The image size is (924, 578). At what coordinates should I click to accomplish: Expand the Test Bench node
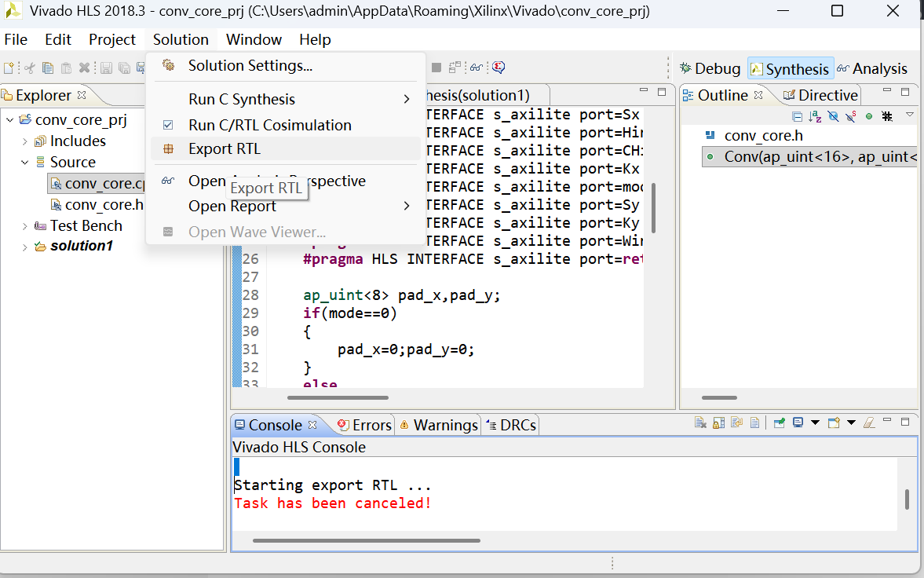[25, 226]
